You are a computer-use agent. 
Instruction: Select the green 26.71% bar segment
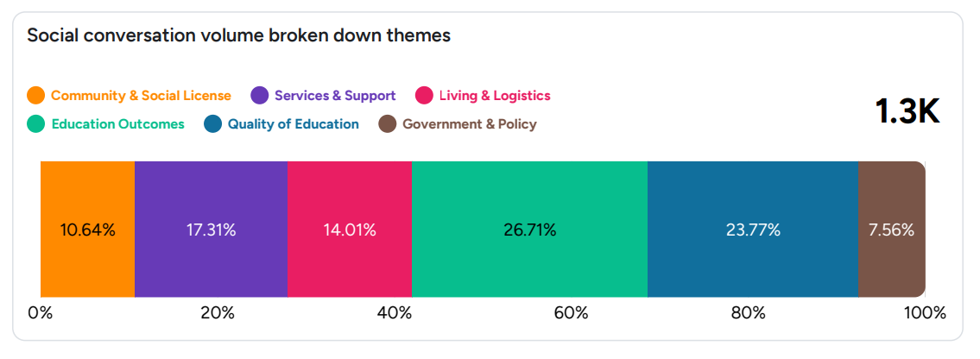tap(529, 230)
